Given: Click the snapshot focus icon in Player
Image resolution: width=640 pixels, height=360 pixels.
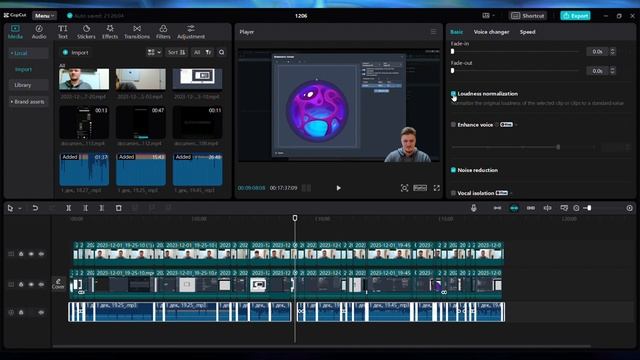Looking at the screenshot, I should [404, 188].
